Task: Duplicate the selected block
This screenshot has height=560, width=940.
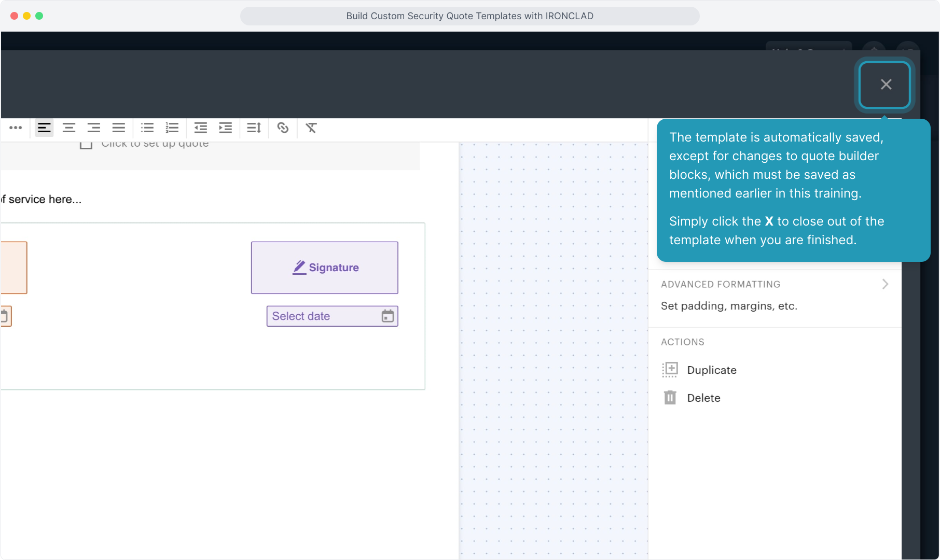Action: (x=711, y=370)
